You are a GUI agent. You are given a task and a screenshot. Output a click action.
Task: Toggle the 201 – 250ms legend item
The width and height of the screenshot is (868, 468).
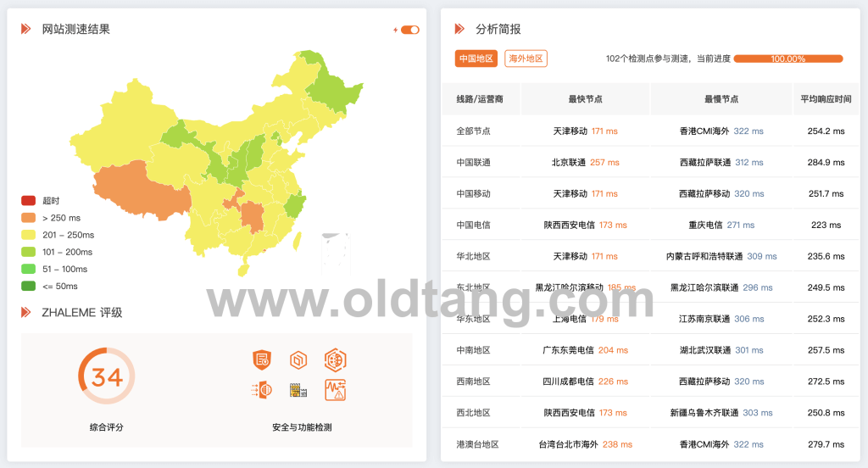click(29, 235)
